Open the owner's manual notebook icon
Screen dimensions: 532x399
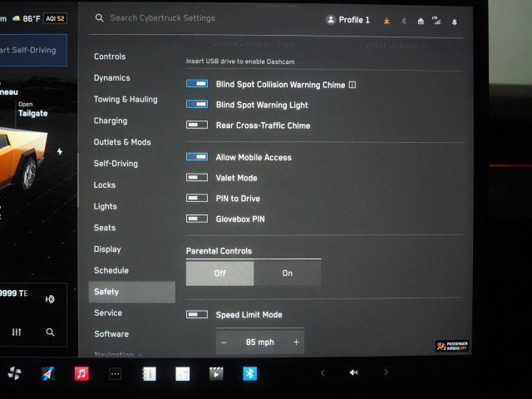[149, 374]
